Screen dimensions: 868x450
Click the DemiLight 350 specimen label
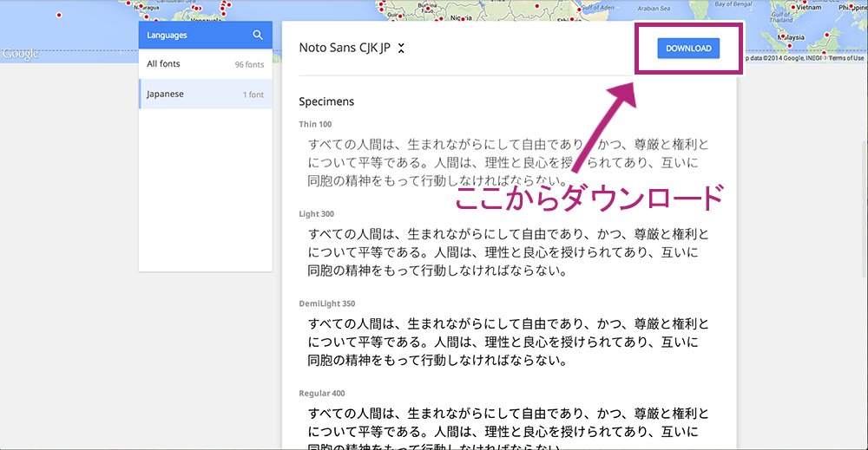coord(327,303)
